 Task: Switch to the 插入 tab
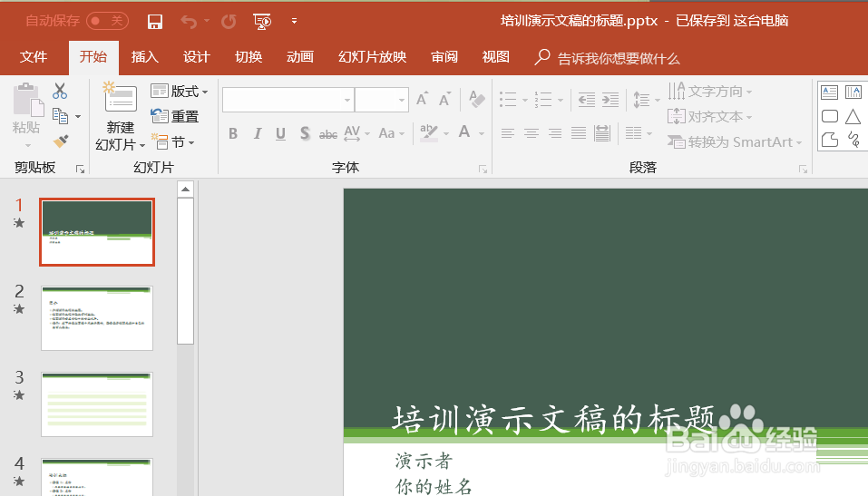(145, 57)
